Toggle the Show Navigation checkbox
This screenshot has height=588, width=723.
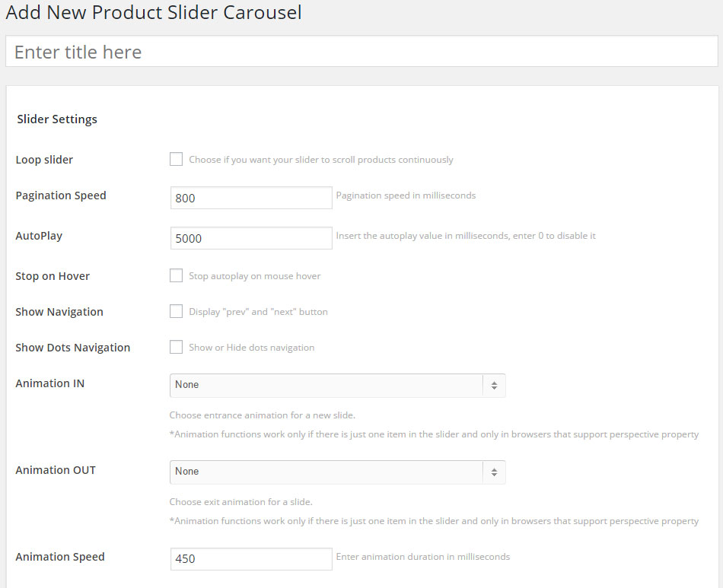pos(176,311)
